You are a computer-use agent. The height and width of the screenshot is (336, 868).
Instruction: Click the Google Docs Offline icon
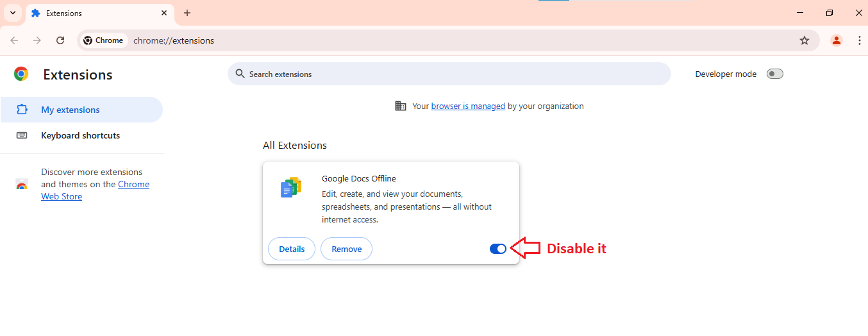291,187
